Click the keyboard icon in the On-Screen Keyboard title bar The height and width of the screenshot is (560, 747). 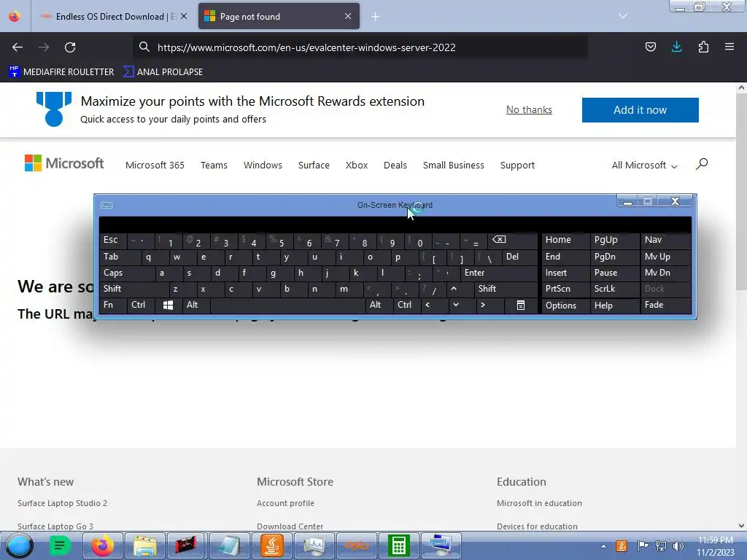pos(107,205)
